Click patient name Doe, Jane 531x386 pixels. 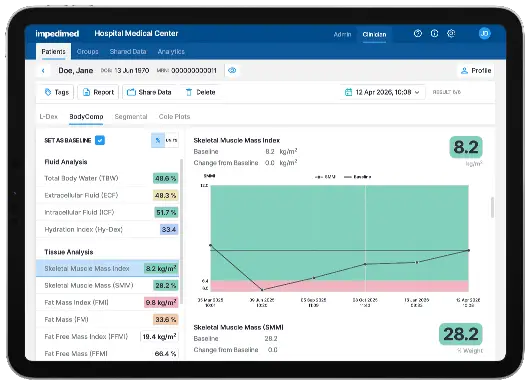point(76,71)
